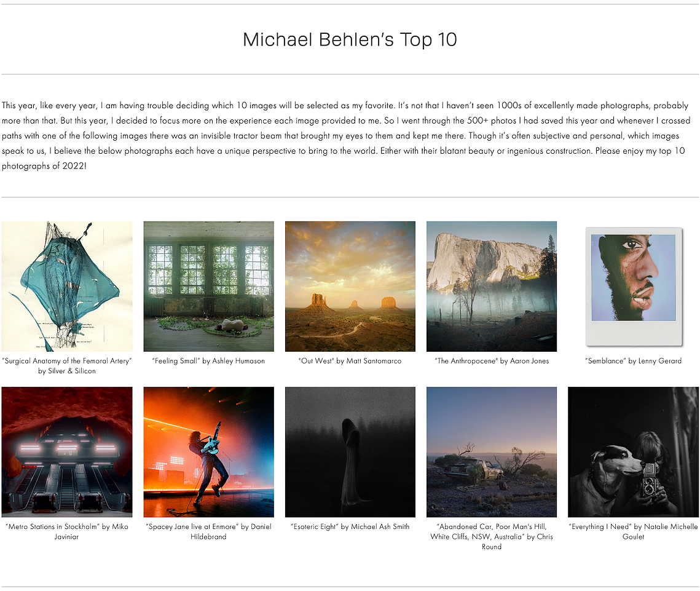700x591 pixels.
Task: Click "The Anthropocene" by Aaron Jones caption
Action: pyautogui.click(x=492, y=361)
